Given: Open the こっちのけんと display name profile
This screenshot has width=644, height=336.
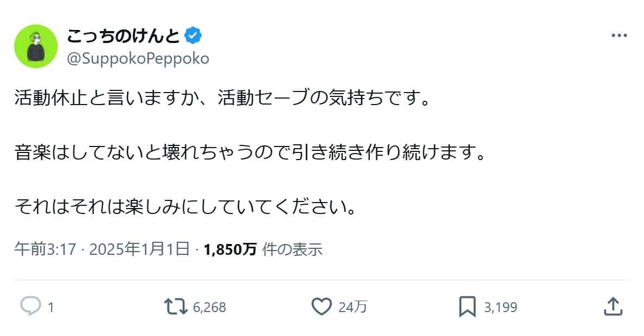Looking at the screenshot, I should pyautogui.click(x=124, y=36).
